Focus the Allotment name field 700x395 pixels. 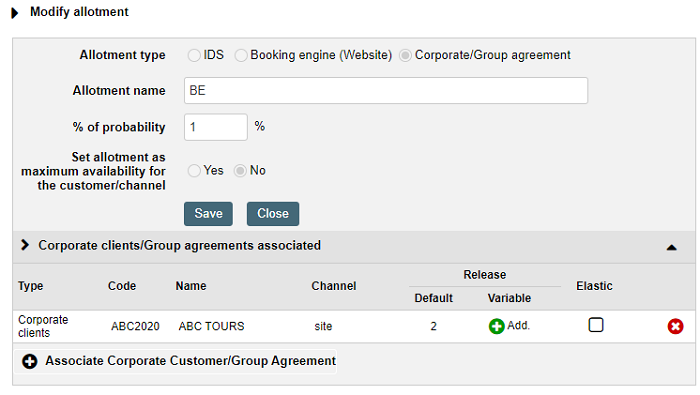[386, 91]
